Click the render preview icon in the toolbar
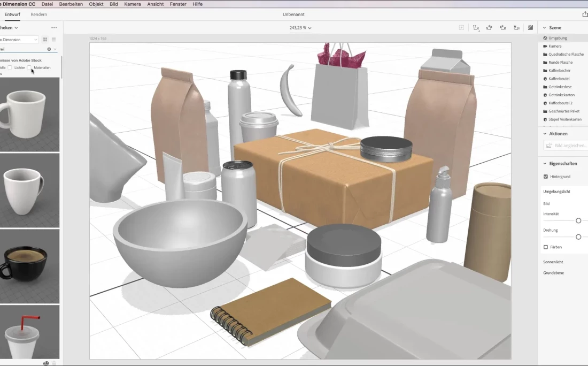The image size is (588, 366). click(x=530, y=27)
